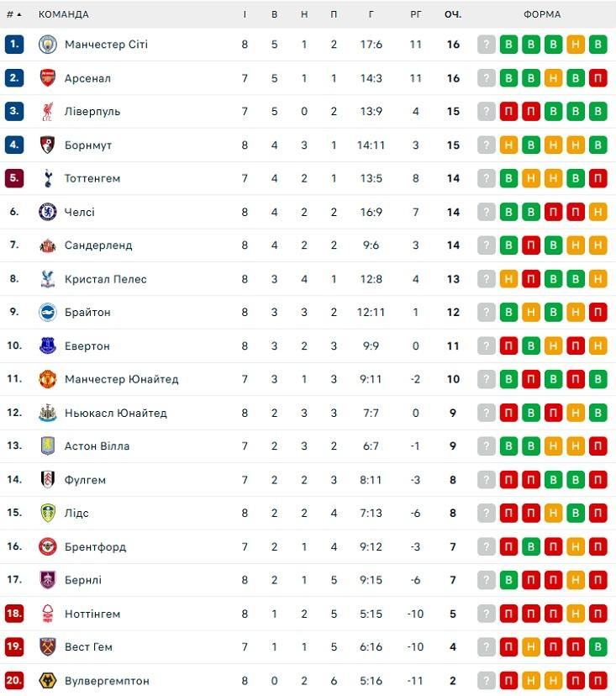Click West Ham's green В form badge
Screen dimensions: 616x696
598,646
